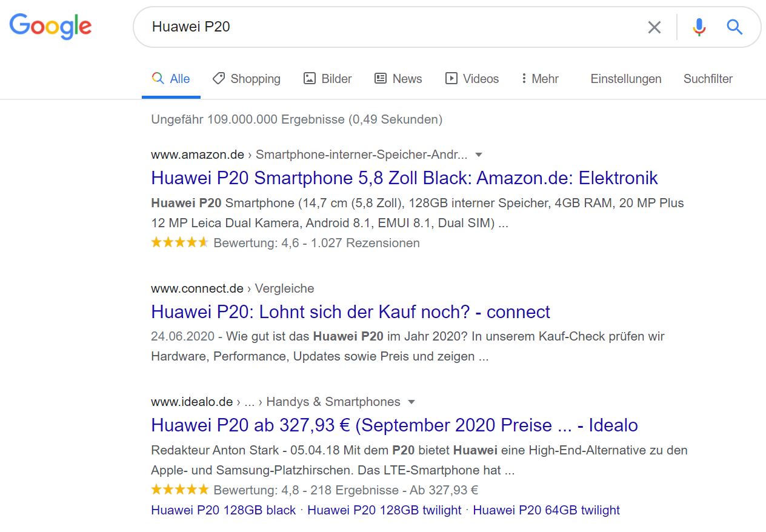
Task: Click the blue magnifier search button
Action: (x=734, y=27)
